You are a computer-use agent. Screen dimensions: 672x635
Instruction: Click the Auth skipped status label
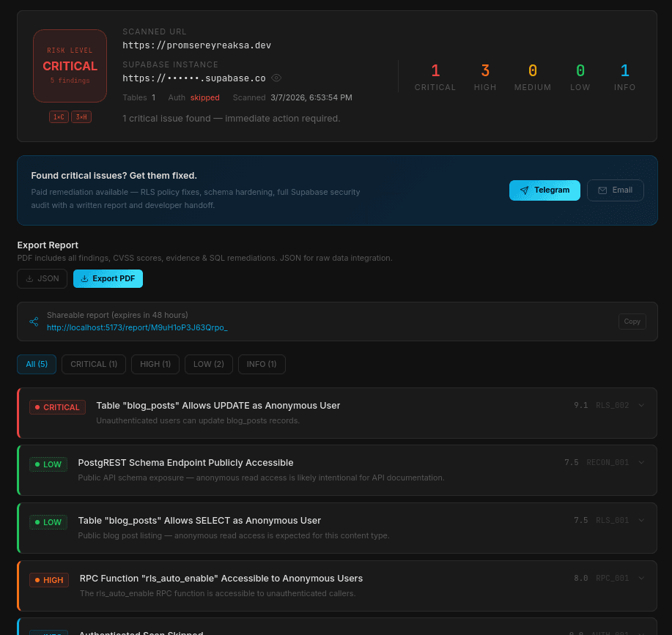204,97
